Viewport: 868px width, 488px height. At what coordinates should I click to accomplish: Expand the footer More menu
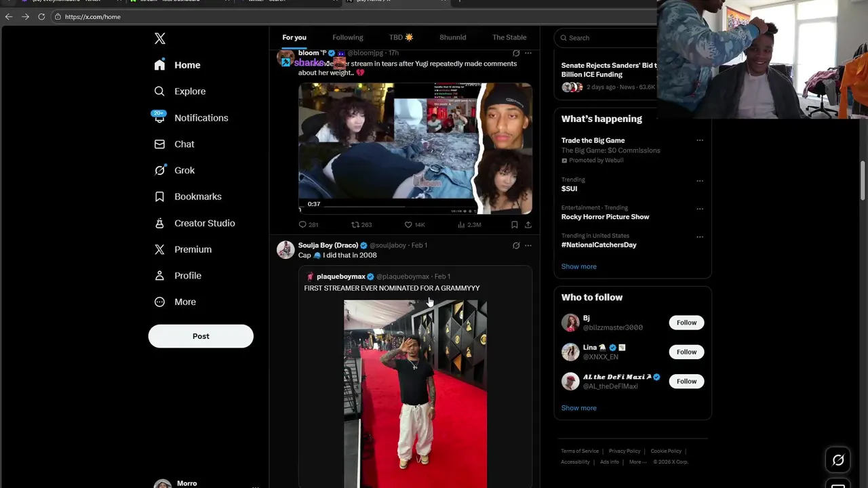pyautogui.click(x=637, y=462)
